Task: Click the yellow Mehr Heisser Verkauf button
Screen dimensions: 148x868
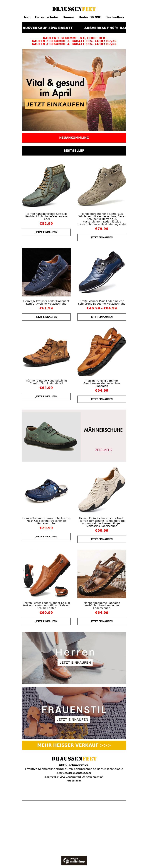Action: [74, 745]
